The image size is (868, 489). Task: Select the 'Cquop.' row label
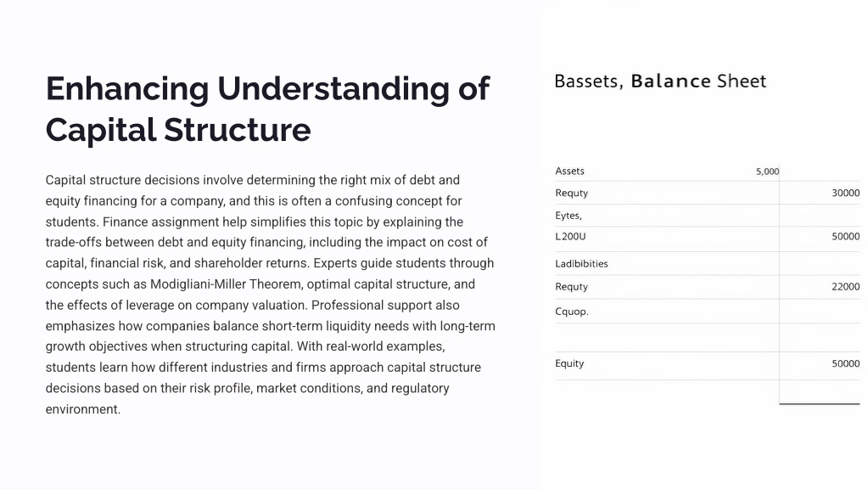(572, 312)
